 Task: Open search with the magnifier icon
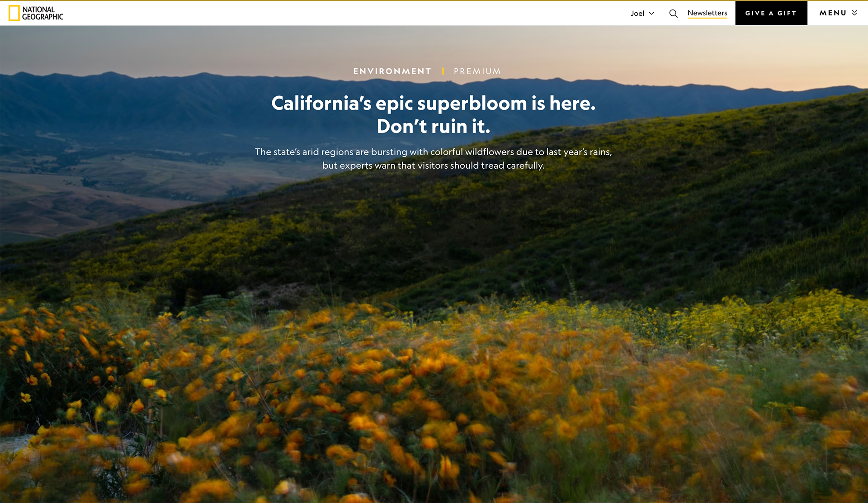673,14
